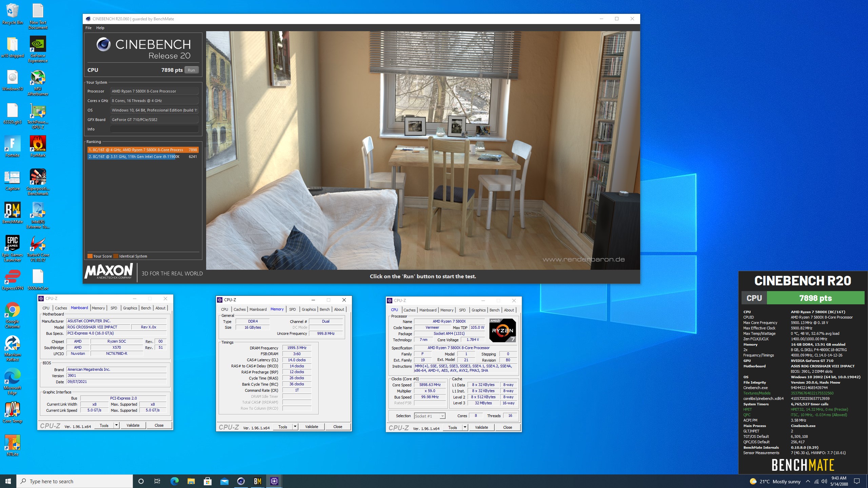
Task: Expand the Socket #1 selection dropdown
Action: [442, 416]
